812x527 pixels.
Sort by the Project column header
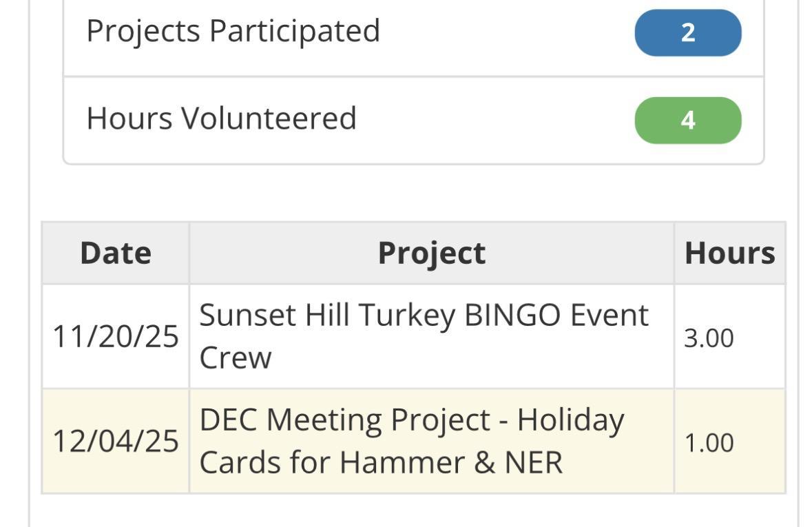[x=431, y=253]
